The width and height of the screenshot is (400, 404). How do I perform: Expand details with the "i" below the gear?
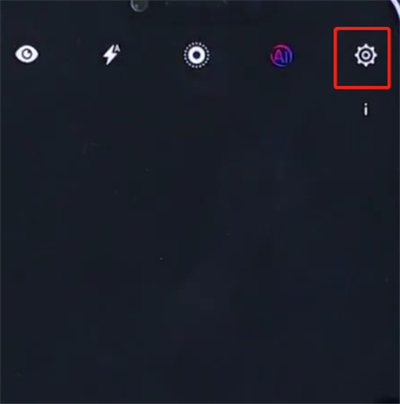[366, 109]
